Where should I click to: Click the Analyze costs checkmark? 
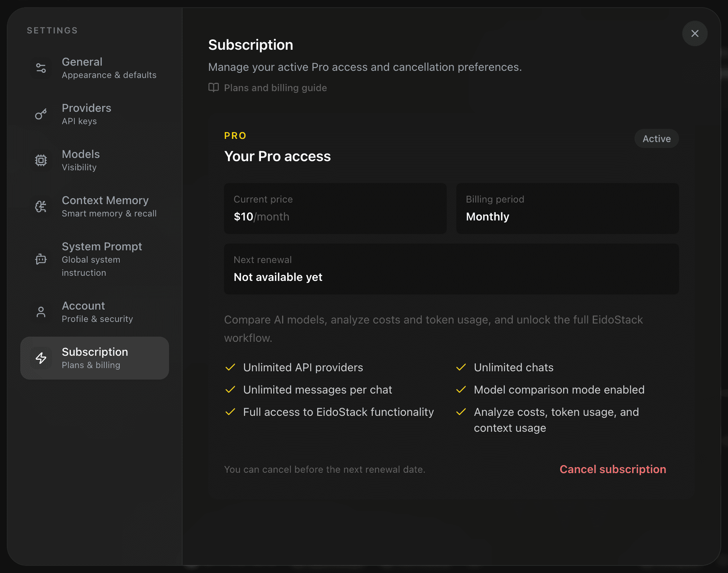point(461,412)
